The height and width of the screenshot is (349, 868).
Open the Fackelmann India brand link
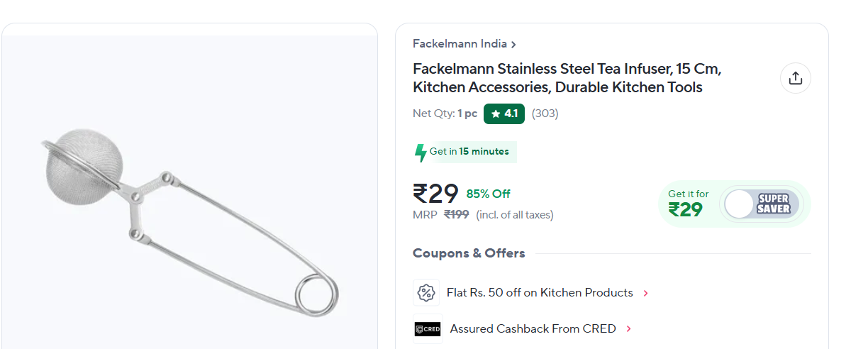tap(460, 44)
